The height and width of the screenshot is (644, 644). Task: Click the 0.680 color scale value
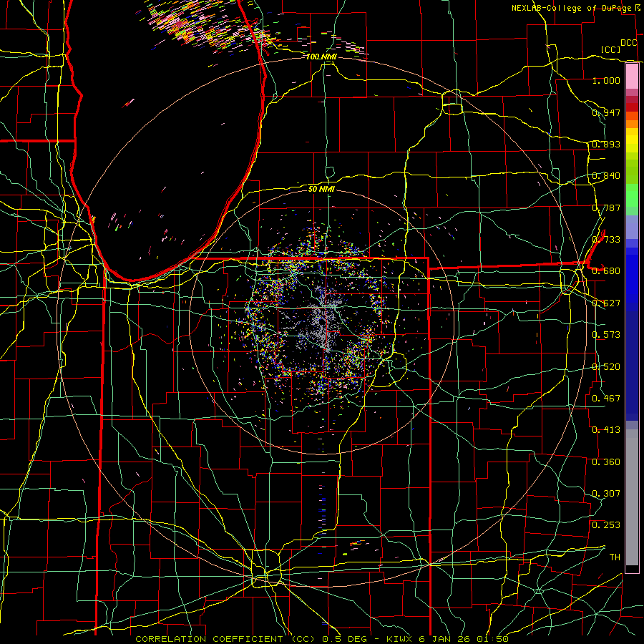[606, 271]
